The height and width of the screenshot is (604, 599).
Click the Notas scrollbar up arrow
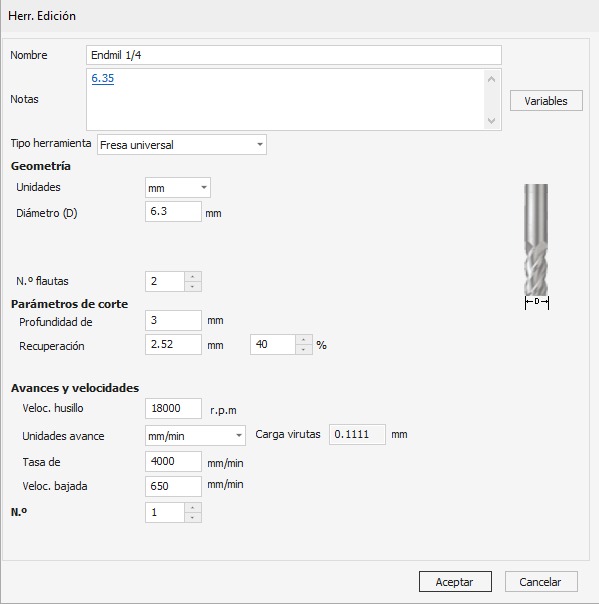coord(491,79)
